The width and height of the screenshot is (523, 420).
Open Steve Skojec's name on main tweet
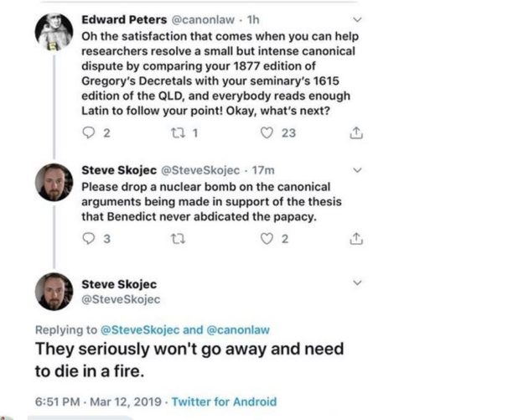pos(119,283)
